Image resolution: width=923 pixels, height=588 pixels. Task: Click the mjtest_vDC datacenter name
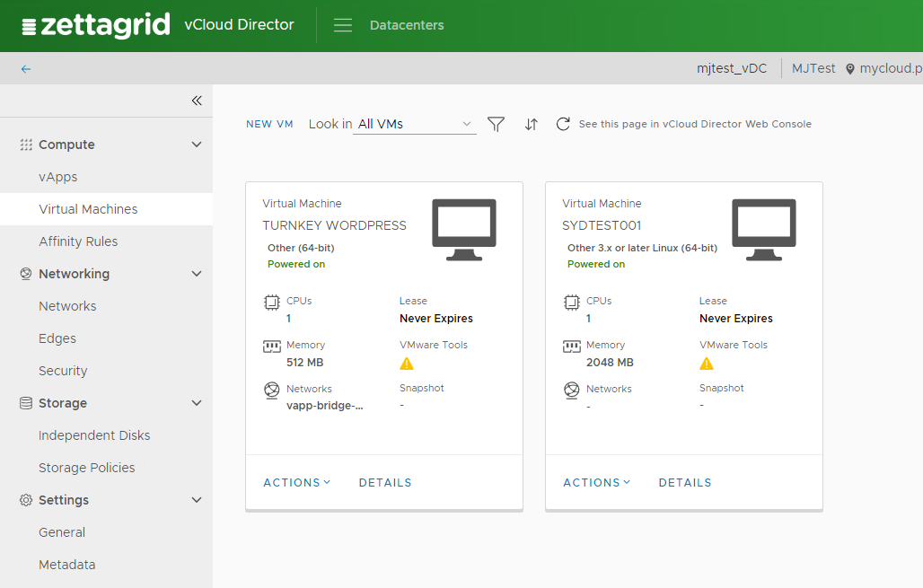click(732, 69)
